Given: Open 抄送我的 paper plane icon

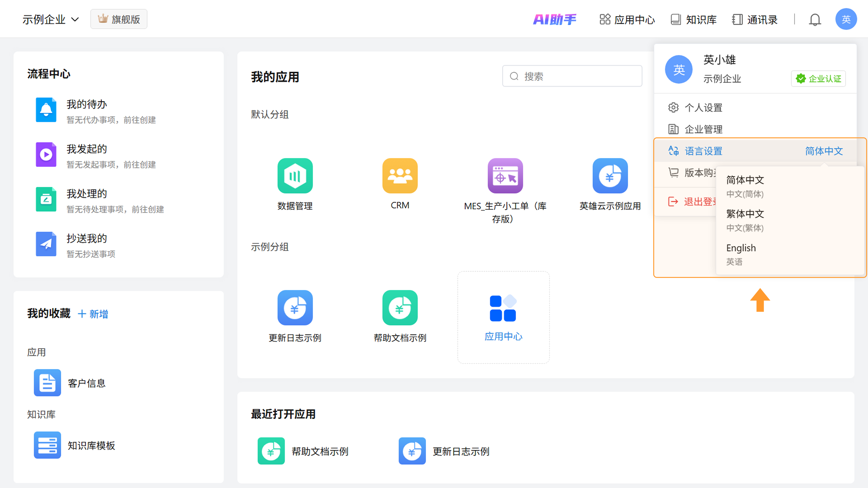Looking at the screenshot, I should (x=46, y=244).
